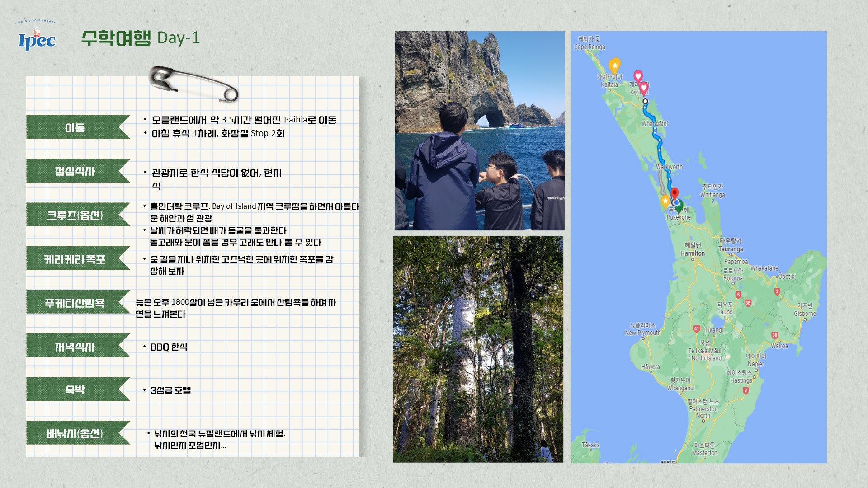Click the waterfall description beginning 숲 길을
Screen dimensions: 868x488
tap(241, 265)
